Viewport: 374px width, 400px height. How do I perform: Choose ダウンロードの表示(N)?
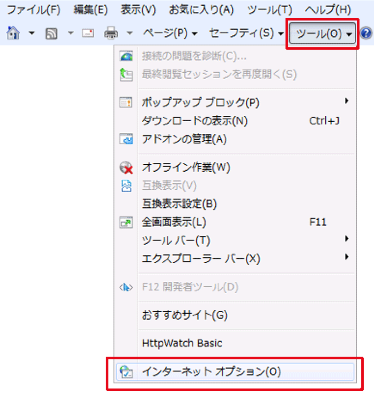pyautogui.click(x=195, y=121)
